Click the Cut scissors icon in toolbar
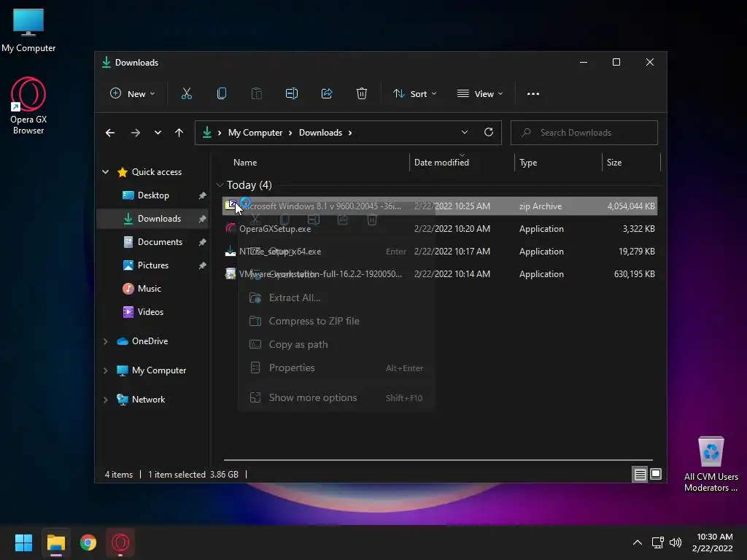The image size is (747, 560). 186,94
